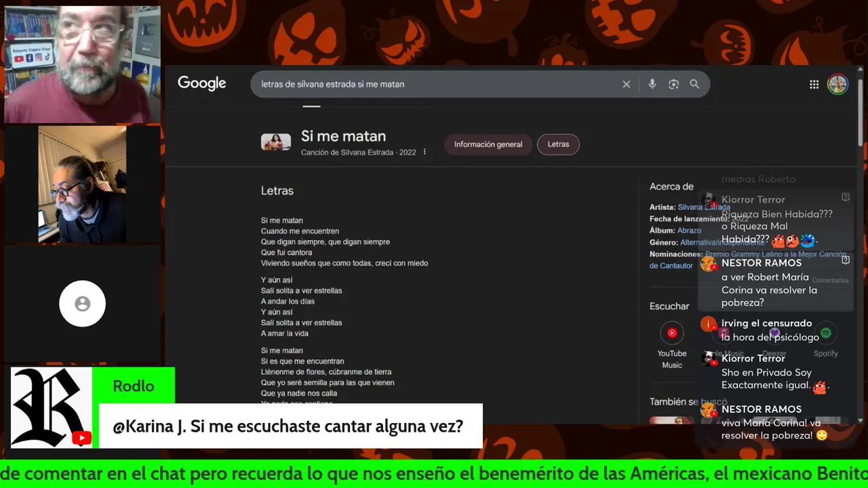868x488 pixels.
Task: Open the Abrazo album link
Action: (x=689, y=230)
